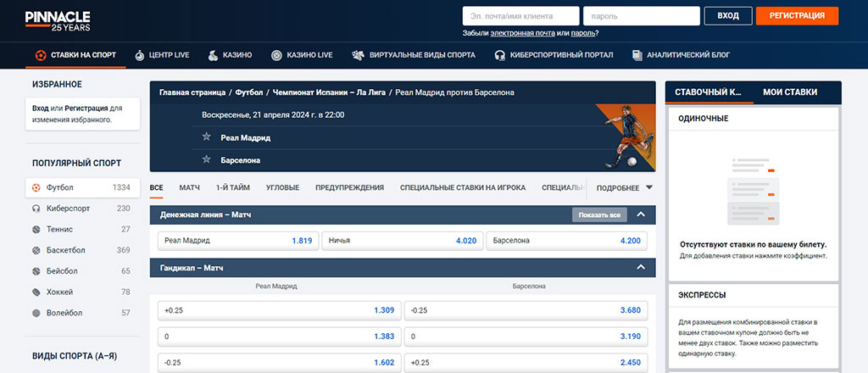
Task: Click the Вход login button
Action: click(728, 16)
